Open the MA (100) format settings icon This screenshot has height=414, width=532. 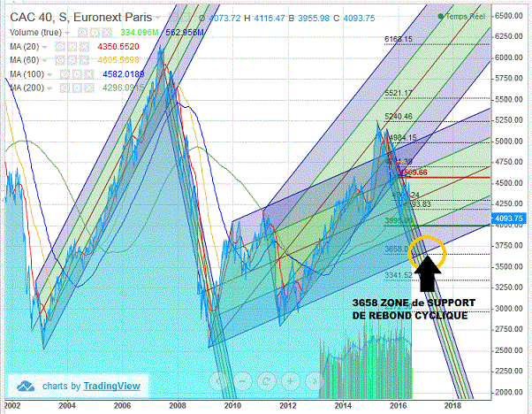point(77,74)
